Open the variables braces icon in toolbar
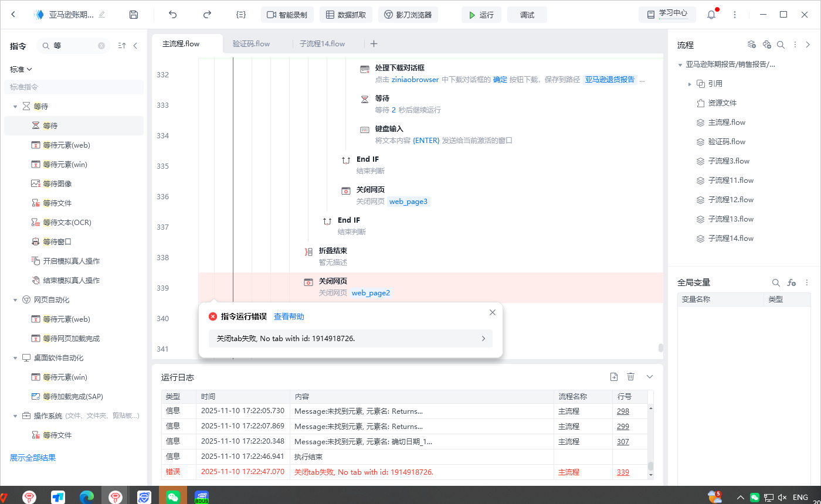 240,15
